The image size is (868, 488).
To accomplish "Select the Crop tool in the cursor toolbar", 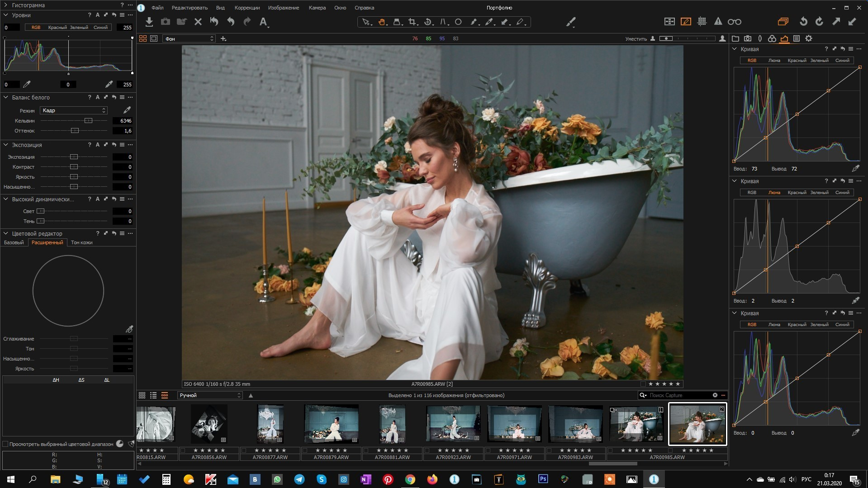I will [x=412, y=22].
